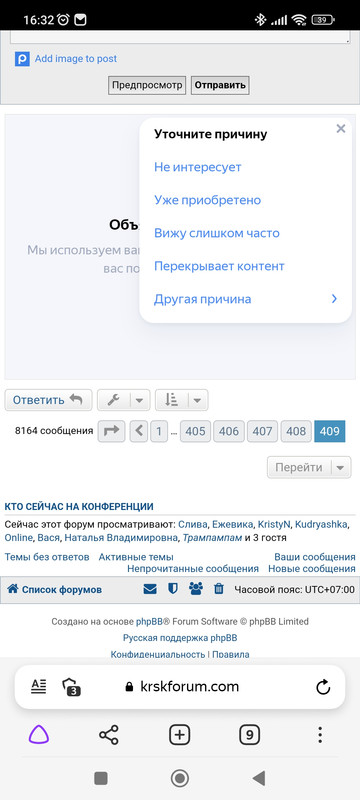360x800 pixels.
Task: Choose reason Вижу слишком часто
Action: tap(217, 233)
